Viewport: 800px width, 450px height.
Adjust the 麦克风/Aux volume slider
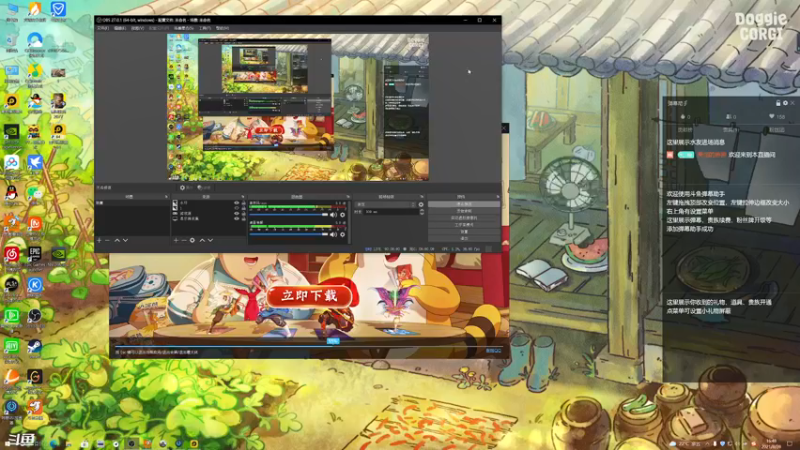[x=289, y=215]
